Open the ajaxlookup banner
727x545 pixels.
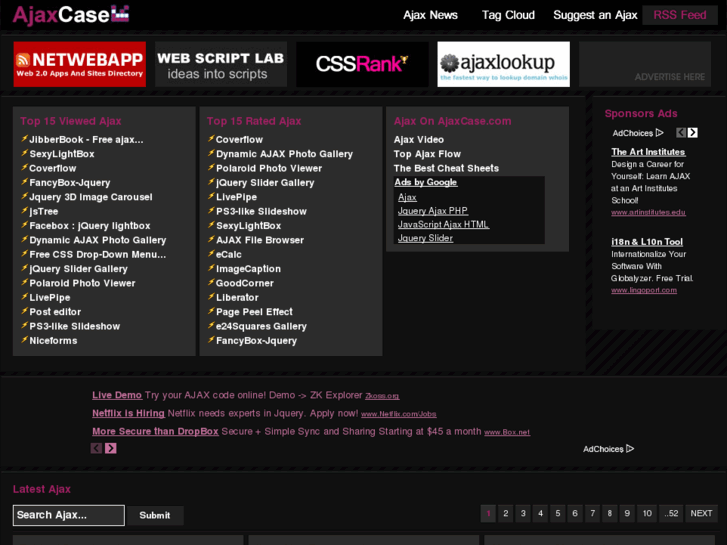[504, 64]
